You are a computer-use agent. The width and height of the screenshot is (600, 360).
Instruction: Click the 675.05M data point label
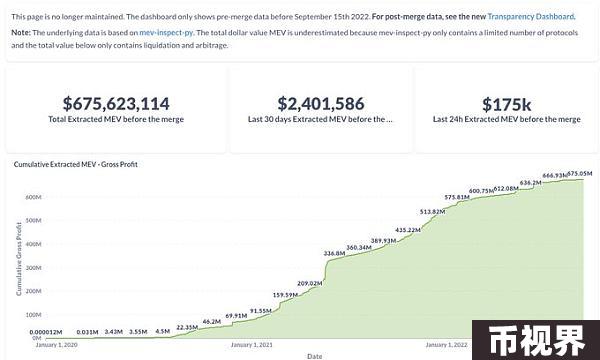tap(580, 174)
